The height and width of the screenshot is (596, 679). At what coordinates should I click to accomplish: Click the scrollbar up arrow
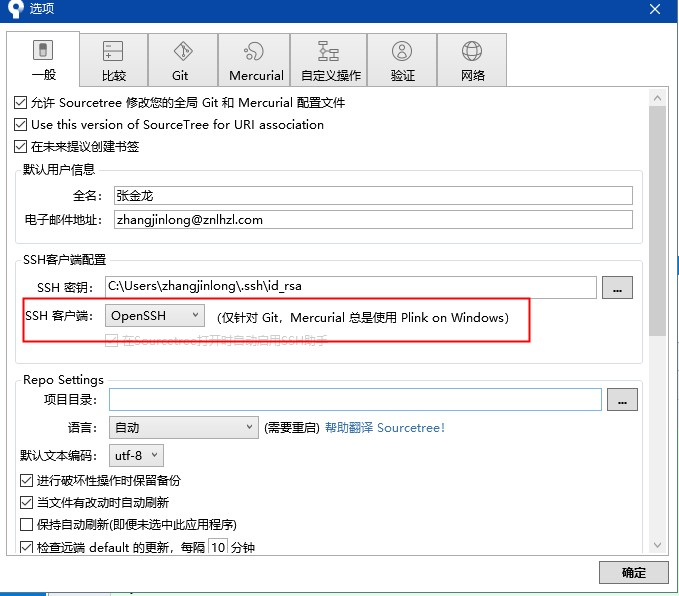pos(657,98)
